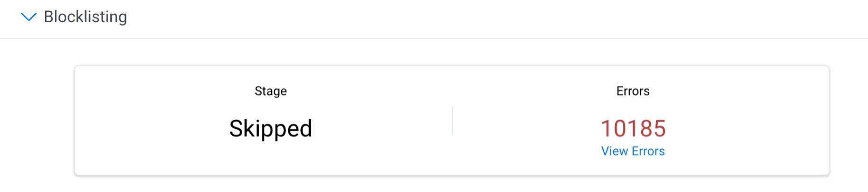The width and height of the screenshot is (868, 192).
Task: Select the Skipped stage value
Action: click(x=271, y=129)
